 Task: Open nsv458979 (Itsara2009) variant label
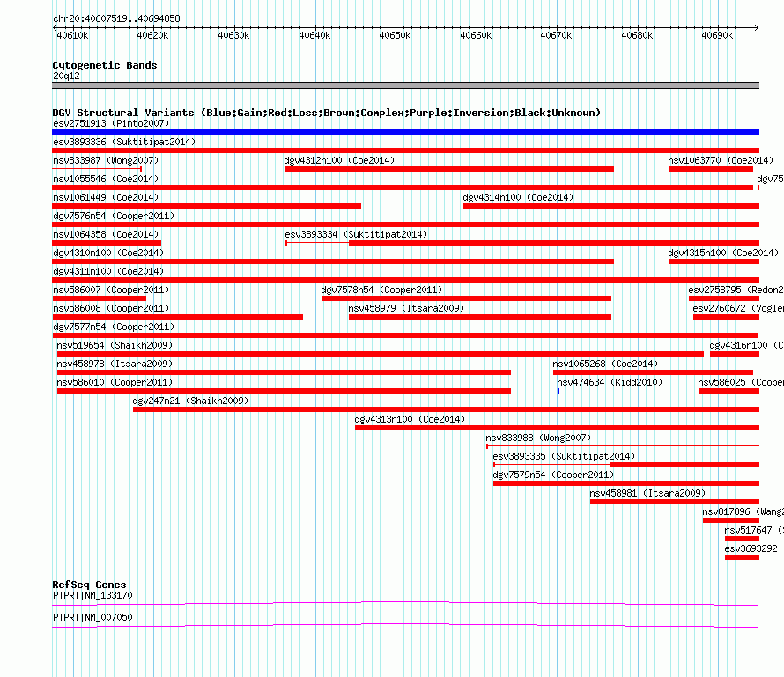click(x=406, y=308)
